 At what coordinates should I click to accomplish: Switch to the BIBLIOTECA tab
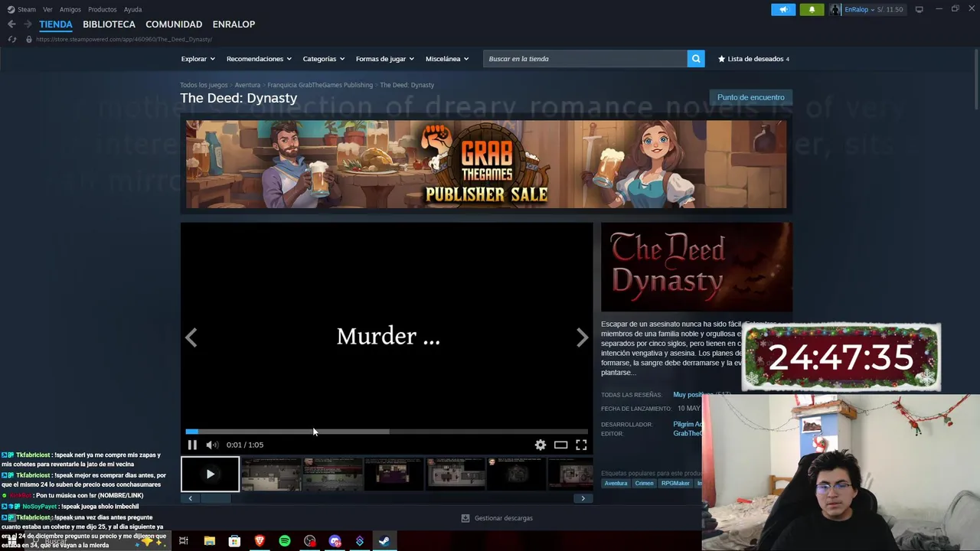point(109,24)
